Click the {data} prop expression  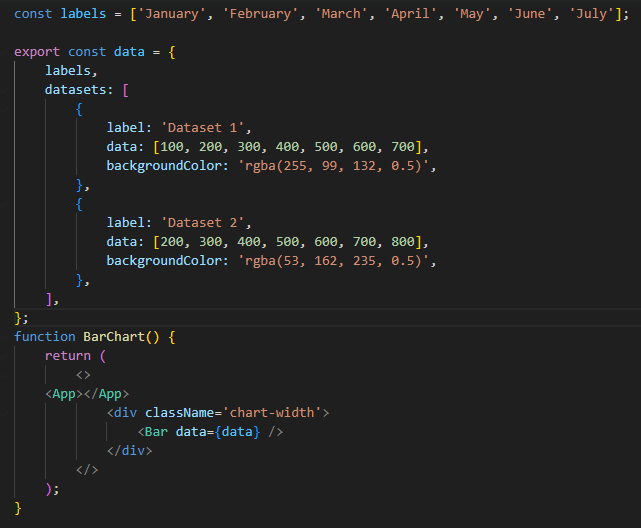(242, 431)
